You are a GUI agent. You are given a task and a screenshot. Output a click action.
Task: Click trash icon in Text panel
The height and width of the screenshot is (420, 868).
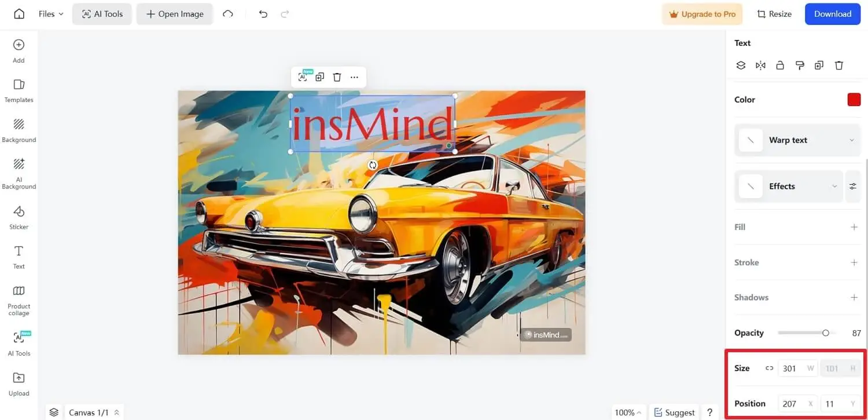(839, 65)
